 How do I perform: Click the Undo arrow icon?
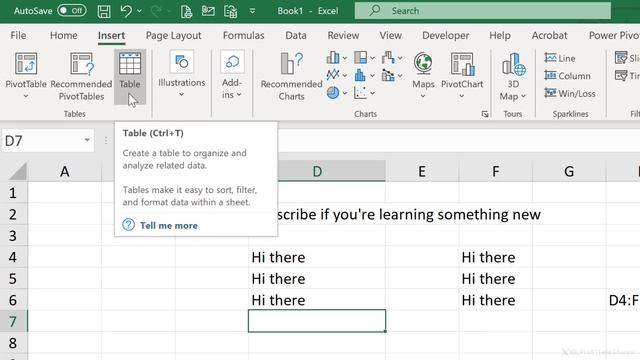click(126, 11)
